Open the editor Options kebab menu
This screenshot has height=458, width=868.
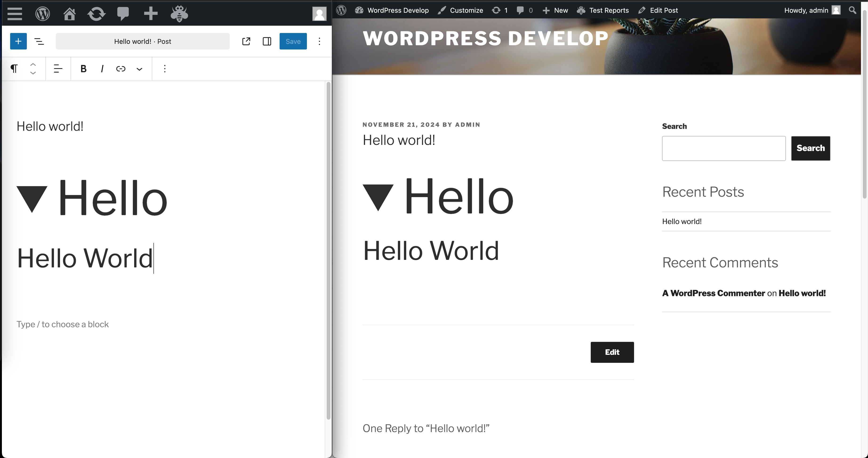pyautogui.click(x=319, y=41)
